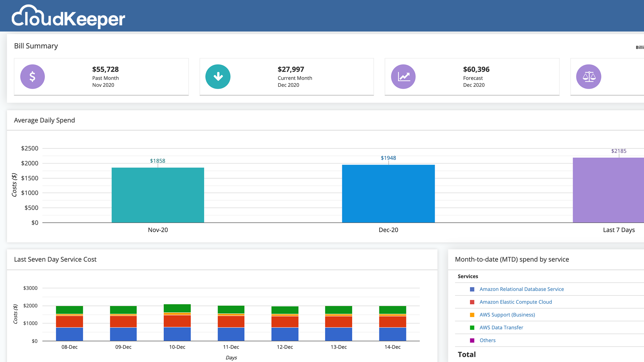Click the teal down arrow icon
The height and width of the screenshot is (362, 644).
[218, 77]
